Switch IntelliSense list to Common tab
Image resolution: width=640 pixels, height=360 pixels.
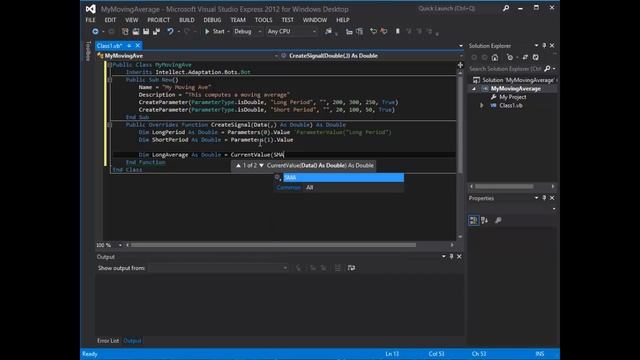(289, 188)
